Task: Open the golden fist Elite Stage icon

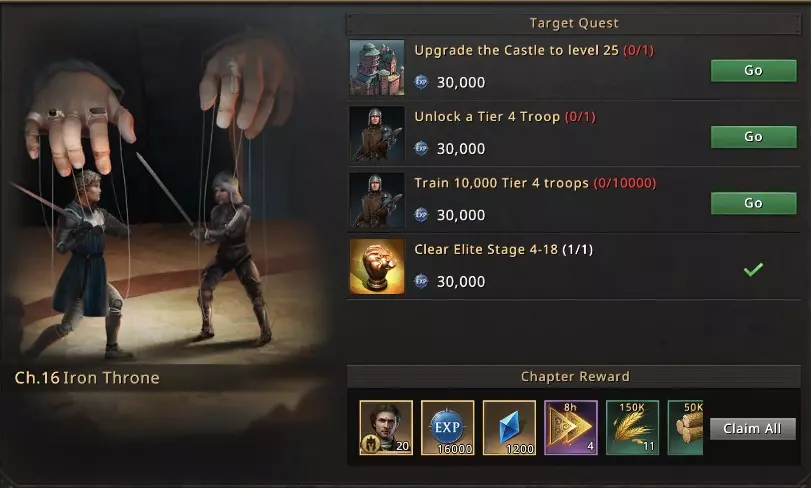Action: [x=377, y=267]
